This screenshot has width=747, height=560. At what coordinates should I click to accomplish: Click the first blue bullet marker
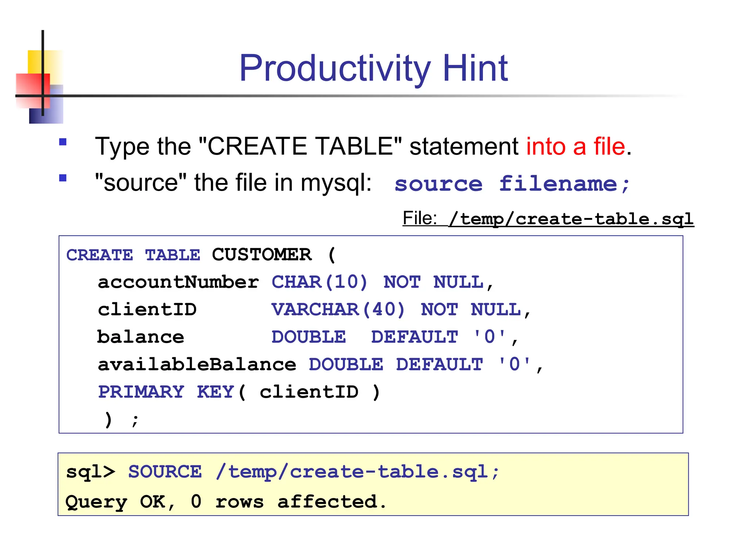pyautogui.click(x=63, y=142)
